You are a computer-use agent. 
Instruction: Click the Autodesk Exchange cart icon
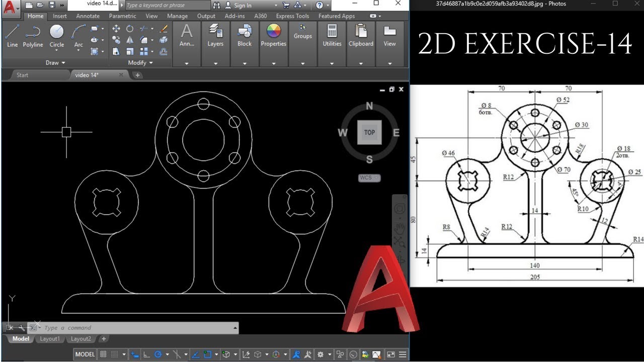point(286,5)
